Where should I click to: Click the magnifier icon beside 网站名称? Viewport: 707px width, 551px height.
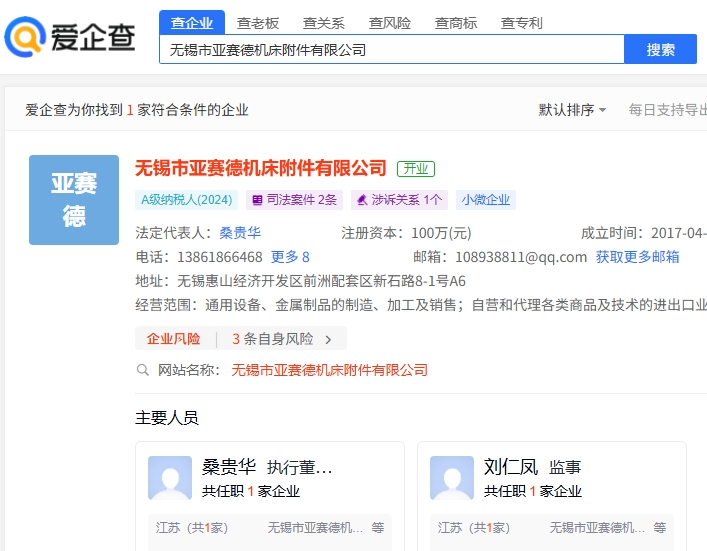(142, 370)
